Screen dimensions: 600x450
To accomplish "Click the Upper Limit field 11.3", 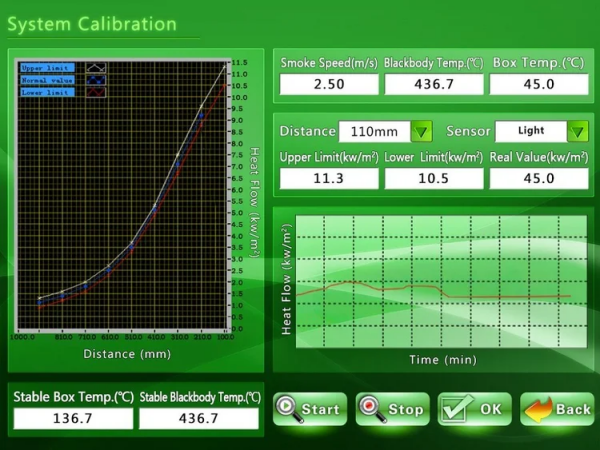I will pyautogui.click(x=329, y=179).
